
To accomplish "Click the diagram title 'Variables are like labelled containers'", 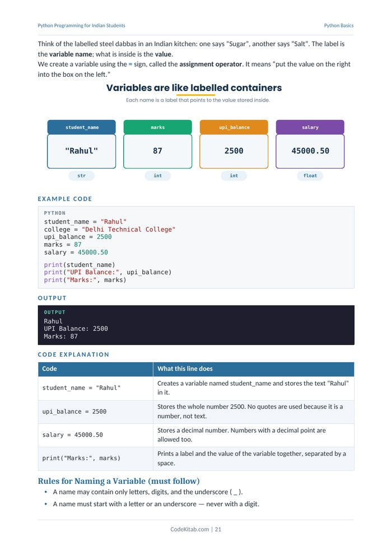I will 194,88.
